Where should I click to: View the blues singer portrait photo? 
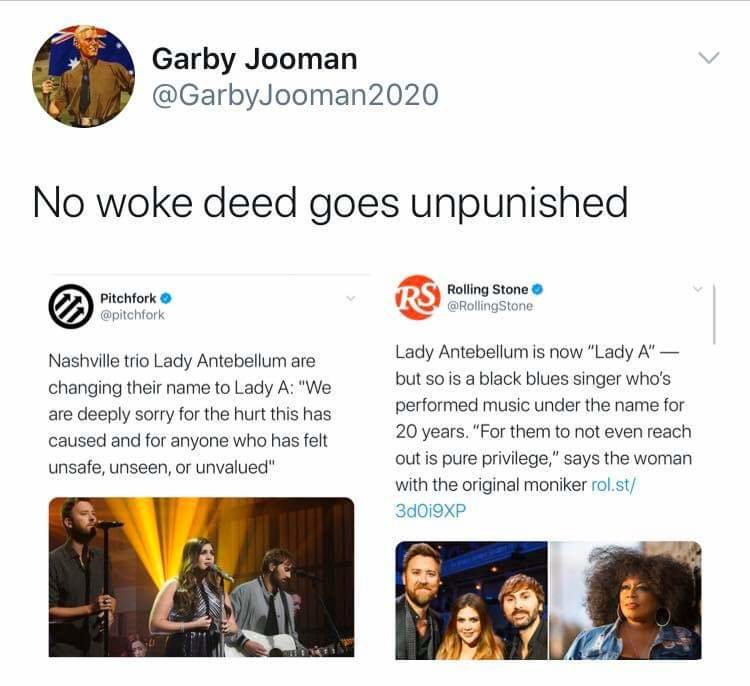[x=626, y=600]
